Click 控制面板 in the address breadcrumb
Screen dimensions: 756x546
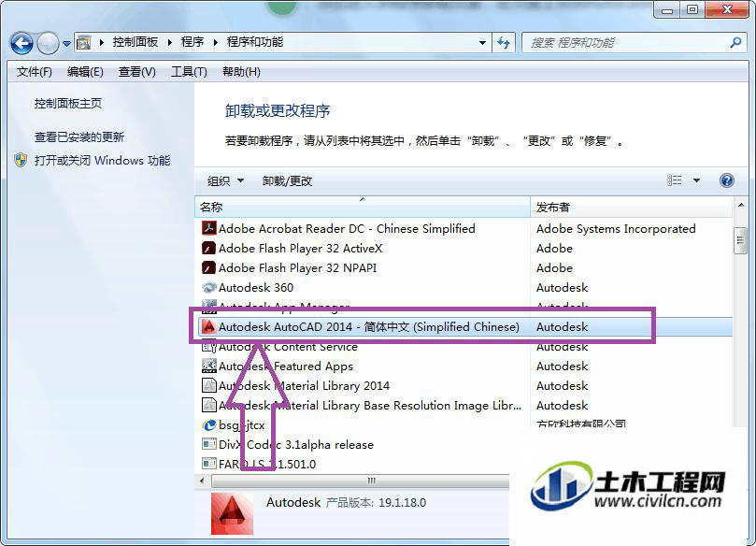(136, 42)
